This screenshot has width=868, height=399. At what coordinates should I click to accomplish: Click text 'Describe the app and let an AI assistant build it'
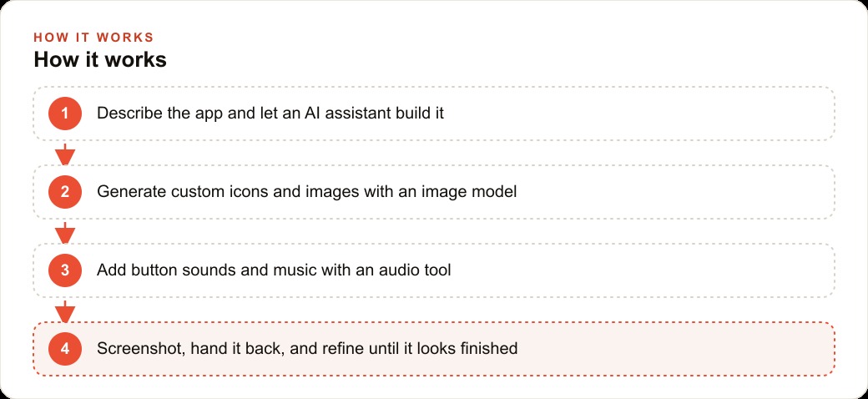tap(270, 114)
